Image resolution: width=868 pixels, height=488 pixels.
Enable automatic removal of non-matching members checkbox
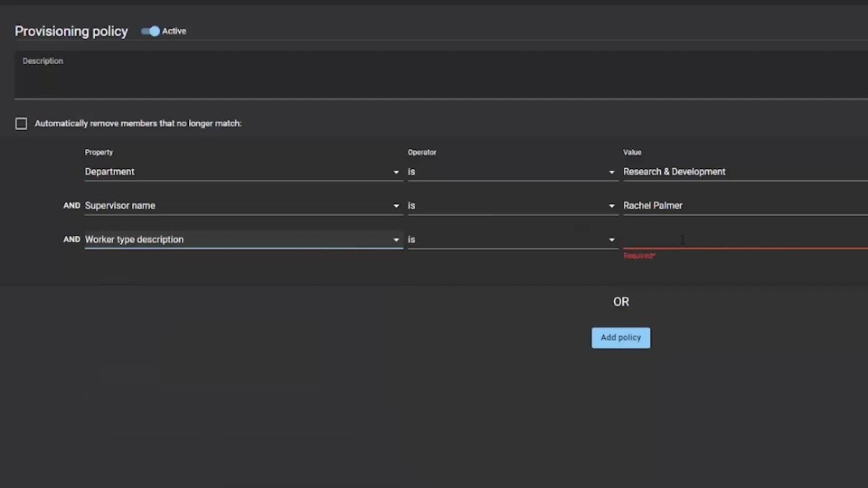coord(22,124)
